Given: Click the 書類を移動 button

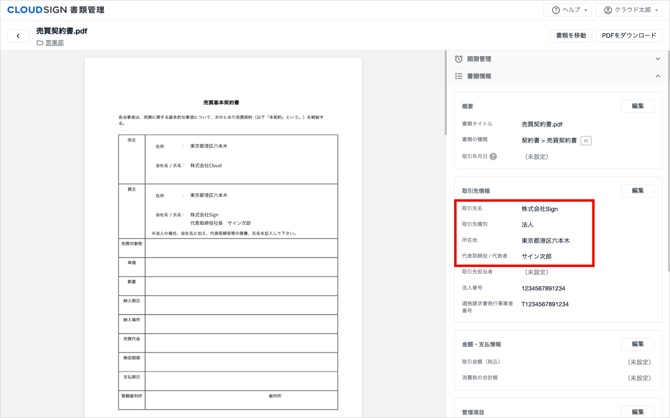Looking at the screenshot, I should tap(571, 35).
